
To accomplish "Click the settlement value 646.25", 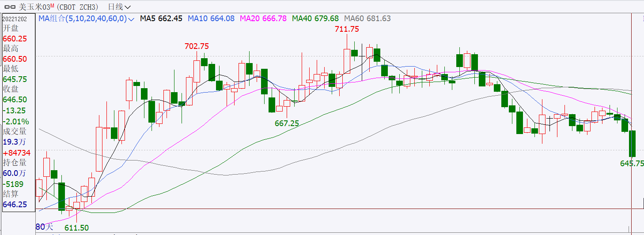I will 15,205.
